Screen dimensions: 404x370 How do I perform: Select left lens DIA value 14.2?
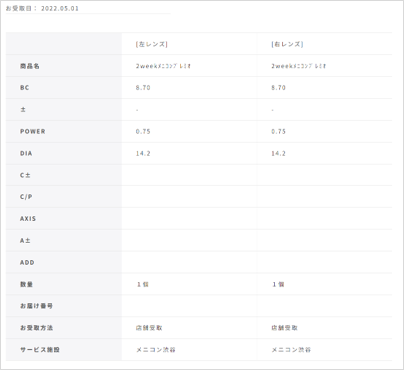[x=143, y=153]
